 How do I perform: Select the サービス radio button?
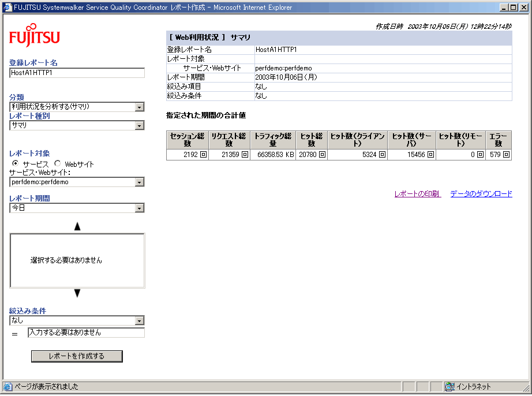tap(16, 164)
